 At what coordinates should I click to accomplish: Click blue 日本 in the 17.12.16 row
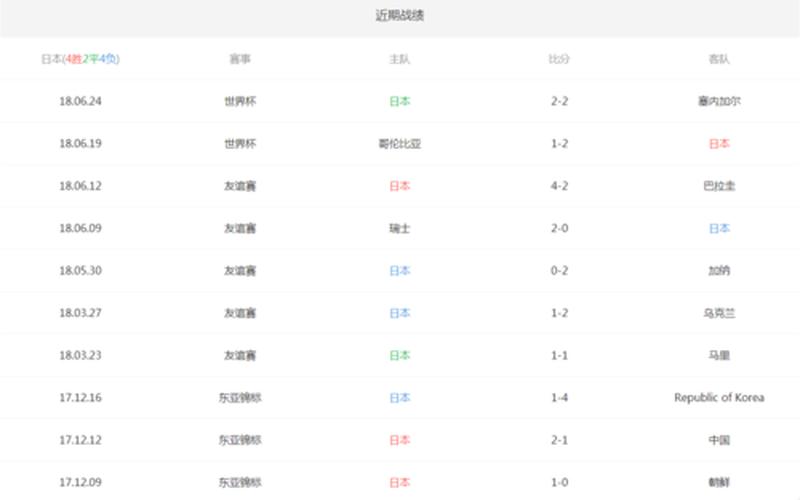click(399, 397)
